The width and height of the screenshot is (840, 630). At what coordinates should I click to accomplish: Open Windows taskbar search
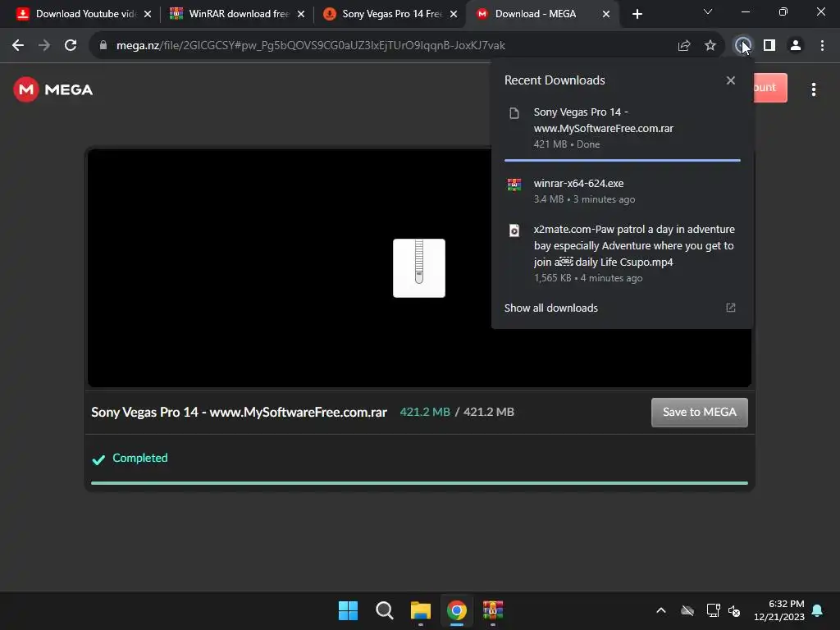tap(385, 610)
